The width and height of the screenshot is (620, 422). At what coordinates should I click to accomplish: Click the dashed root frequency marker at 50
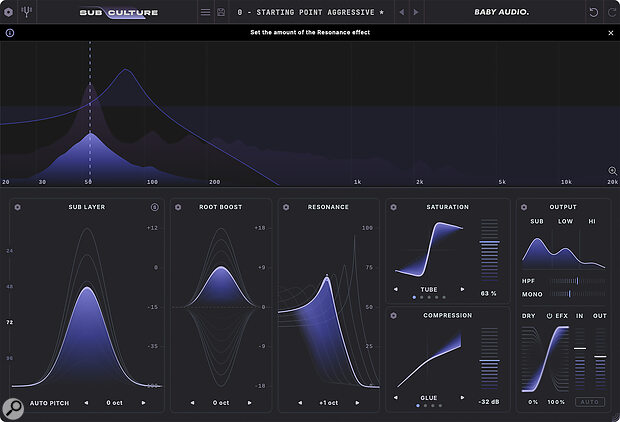(x=90, y=113)
